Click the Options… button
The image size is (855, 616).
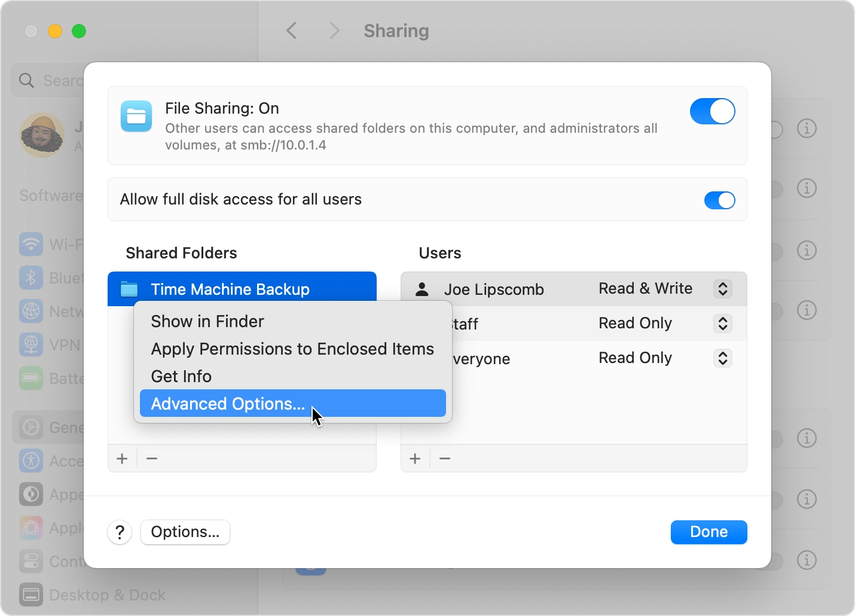pyautogui.click(x=185, y=532)
